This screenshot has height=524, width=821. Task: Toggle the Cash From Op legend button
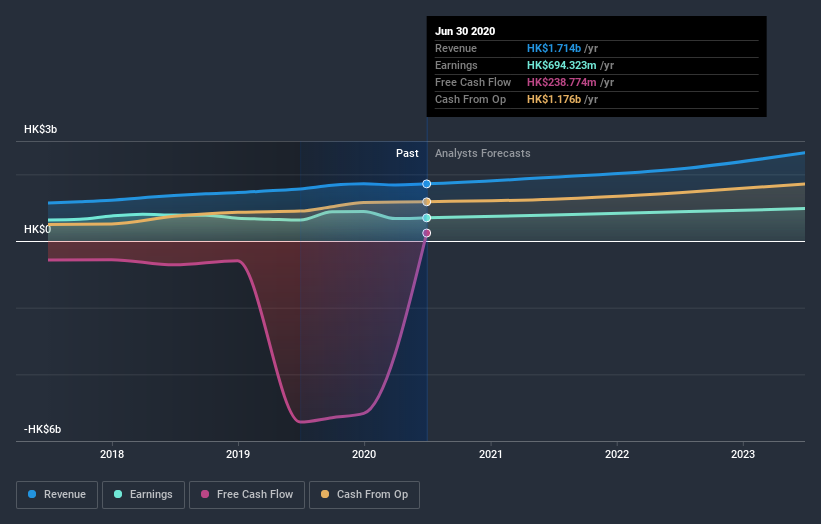pyautogui.click(x=364, y=495)
